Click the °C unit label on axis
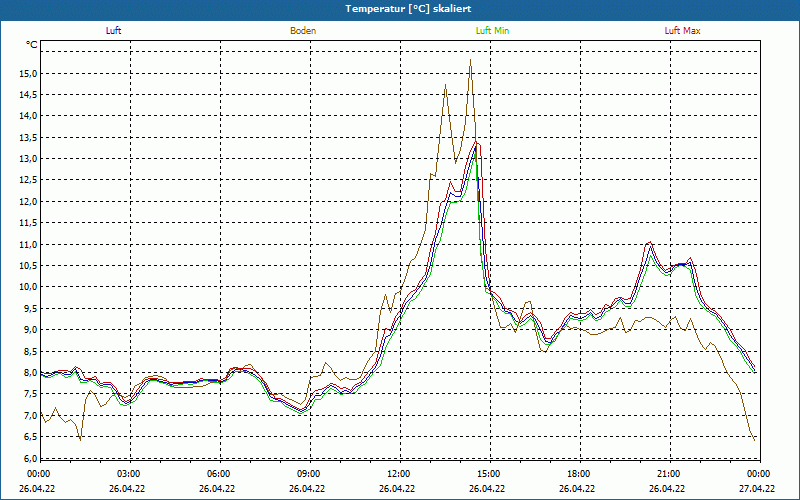 pos(32,45)
